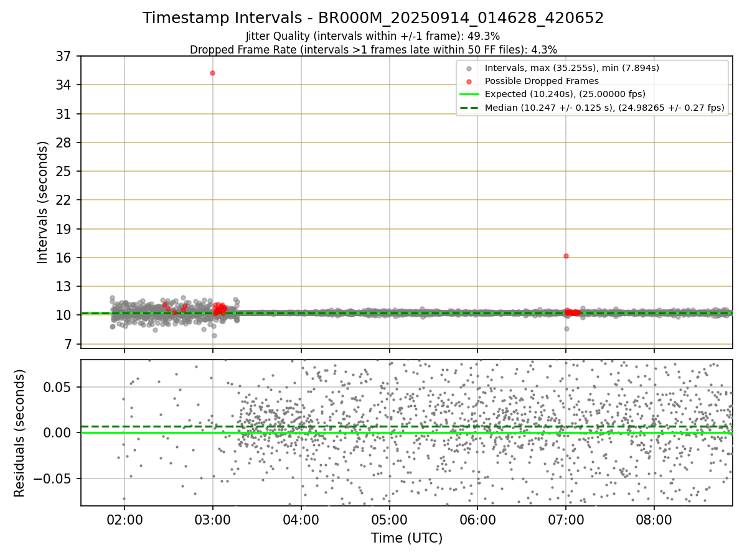Click the solid green legend line for Expected

click(469, 95)
